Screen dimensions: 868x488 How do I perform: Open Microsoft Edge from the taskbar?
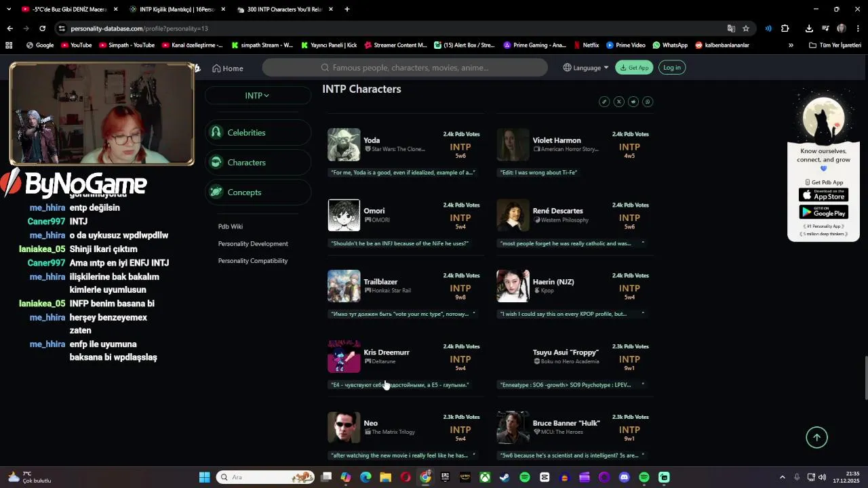(366, 477)
